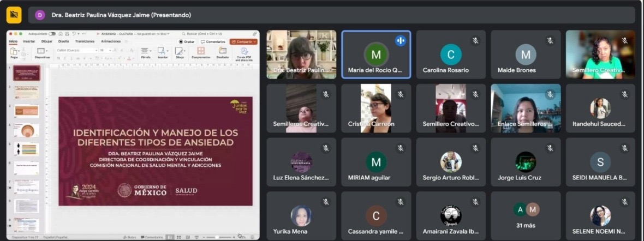This screenshot has height=241, width=644.
Task: Switch to the Transiciones tab
Action: point(85,41)
